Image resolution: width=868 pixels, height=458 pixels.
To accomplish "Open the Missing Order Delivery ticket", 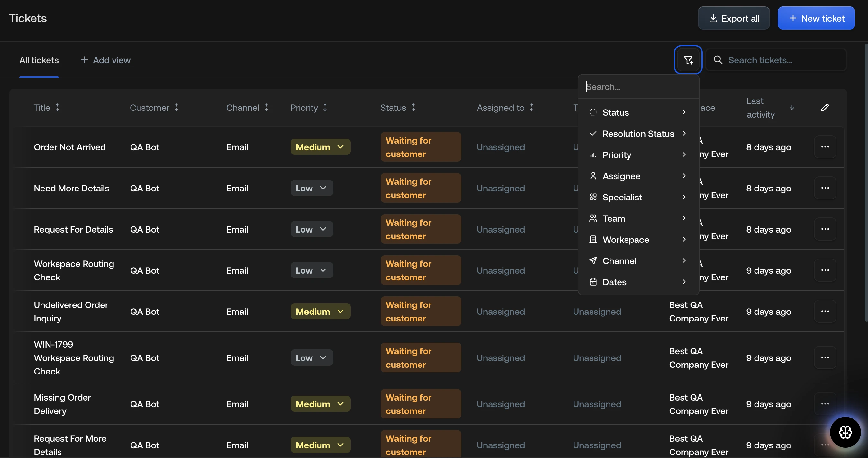I will tap(62, 404).
